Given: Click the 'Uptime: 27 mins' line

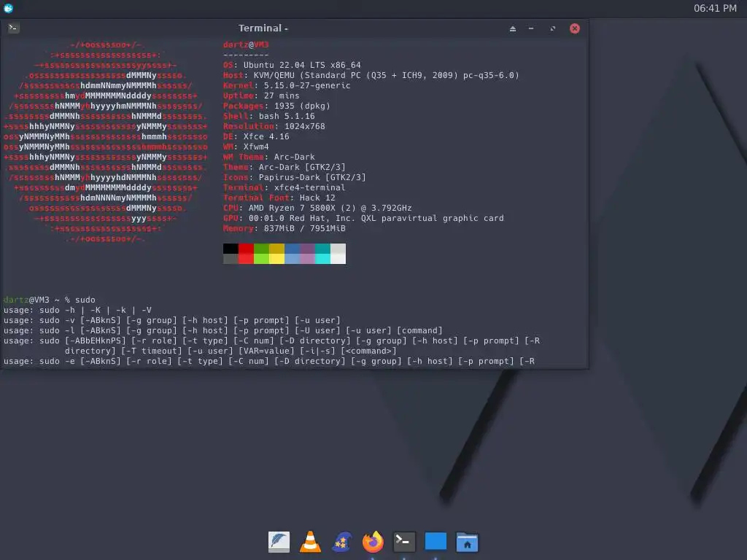Looking at the screenshot, I should point(261,96).
